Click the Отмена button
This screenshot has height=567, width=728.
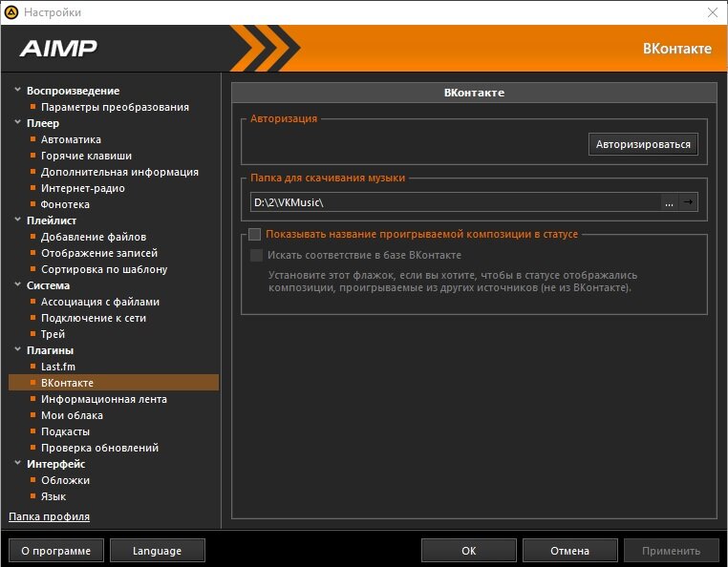click(x=569, y=551)
